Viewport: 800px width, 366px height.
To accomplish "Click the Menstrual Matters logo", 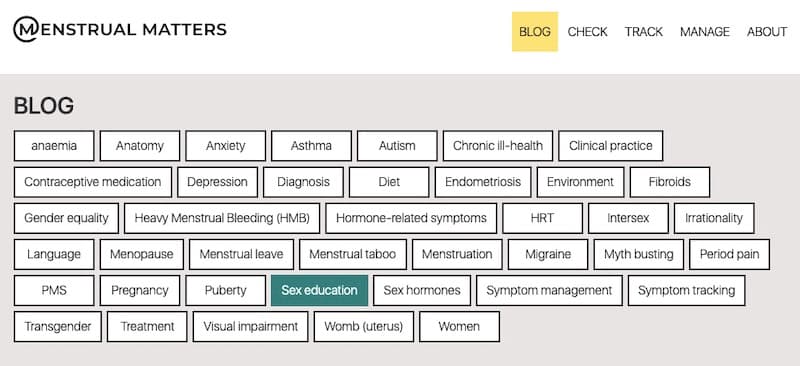I will 120,29.
